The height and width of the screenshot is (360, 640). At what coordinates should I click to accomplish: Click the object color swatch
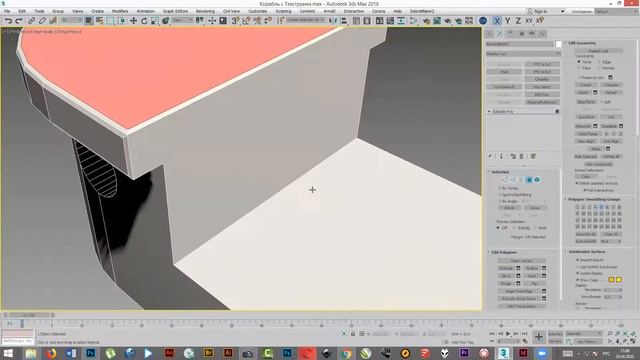coord(558,44)
